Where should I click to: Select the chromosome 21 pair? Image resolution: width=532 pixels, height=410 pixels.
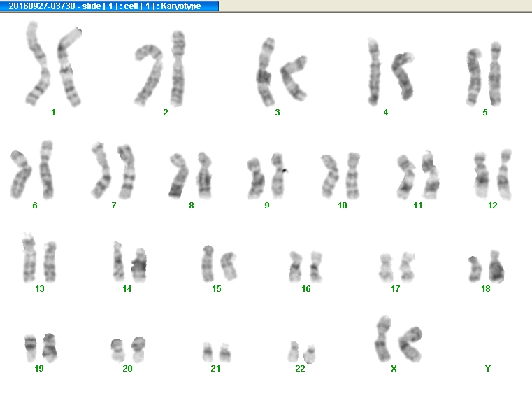pos(217,353)
